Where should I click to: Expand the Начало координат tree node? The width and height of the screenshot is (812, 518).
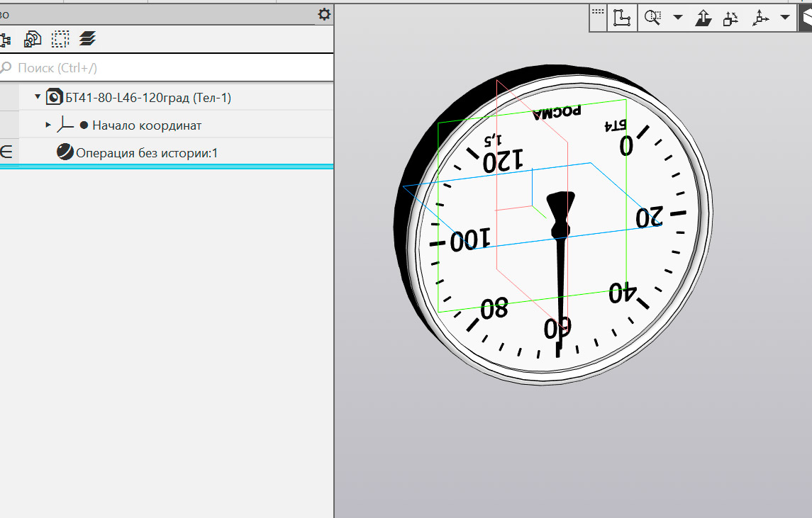tap(48, 125)
